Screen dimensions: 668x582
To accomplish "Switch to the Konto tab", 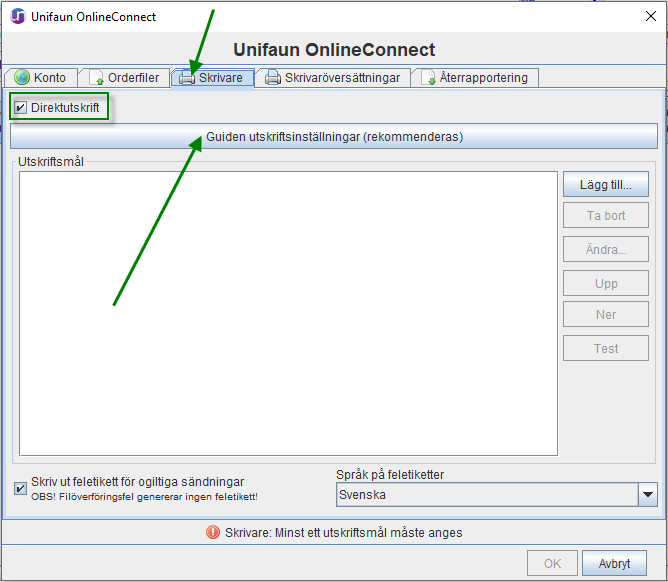I will pyautogui.click(x=41, y=78).
